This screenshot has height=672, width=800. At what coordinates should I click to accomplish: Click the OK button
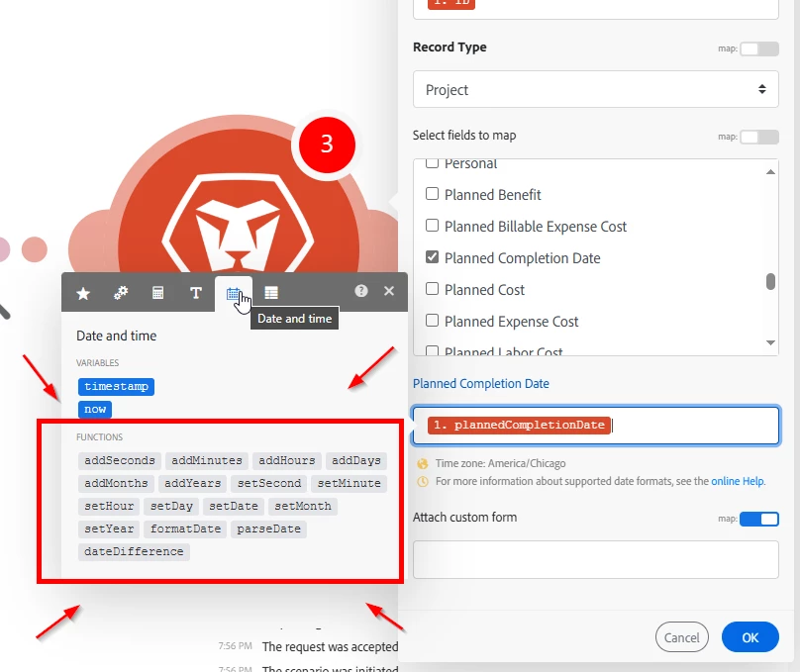click(750, 637)
